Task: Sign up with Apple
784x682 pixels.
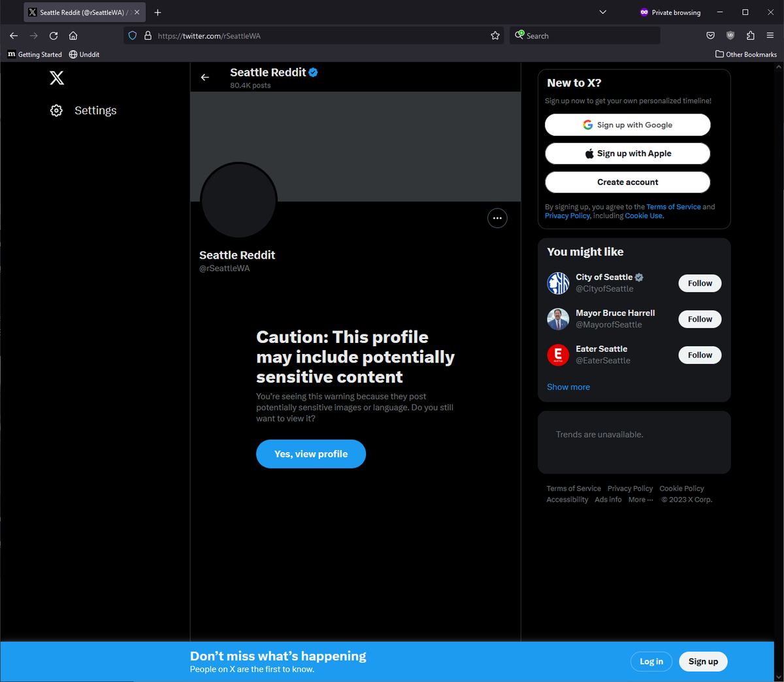Action: click(628, 154)
